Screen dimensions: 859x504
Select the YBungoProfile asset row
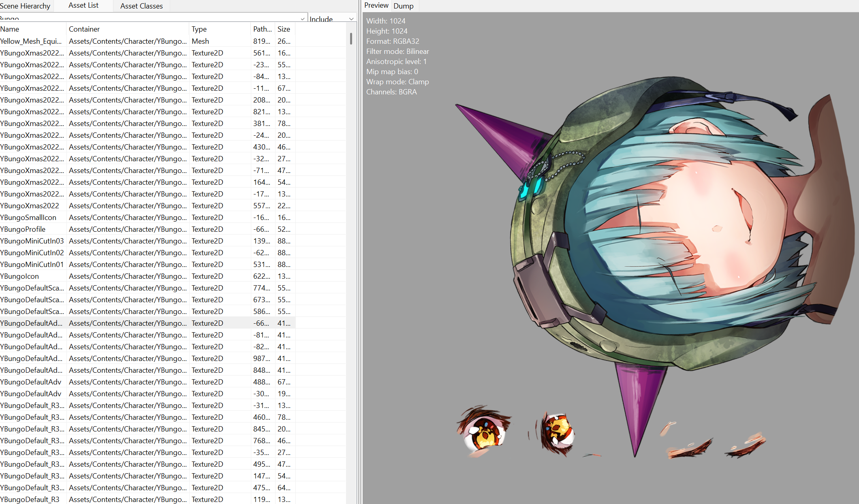tap(23, 229)
